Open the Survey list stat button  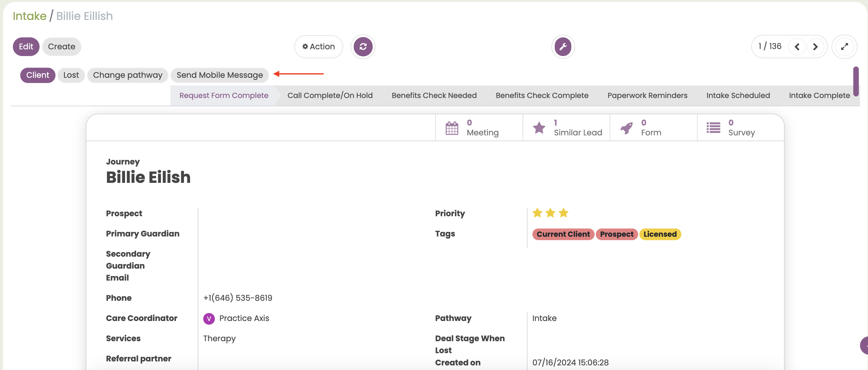pyautogui.click(x=740, y=128)
